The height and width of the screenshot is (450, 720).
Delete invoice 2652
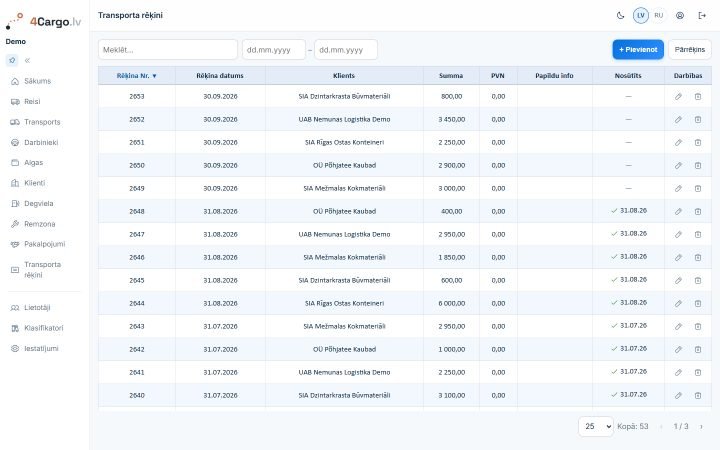point(698,119)
